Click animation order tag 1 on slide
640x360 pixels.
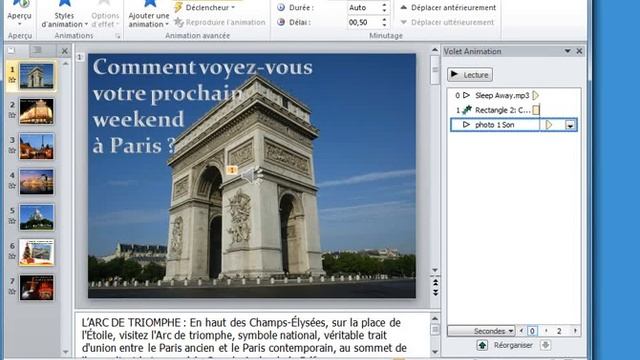(231, 170)
